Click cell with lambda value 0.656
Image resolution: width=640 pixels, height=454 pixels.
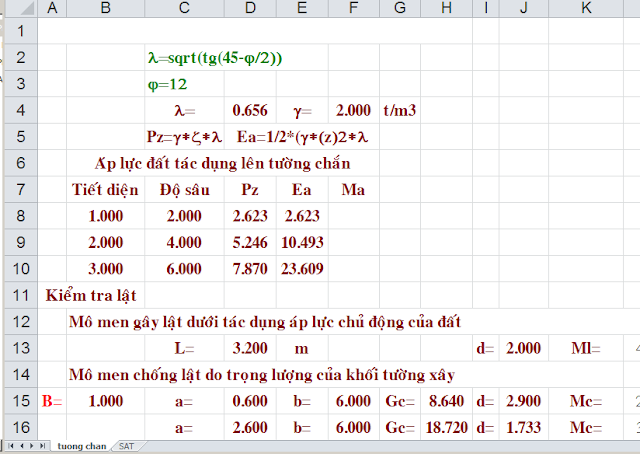250,110
